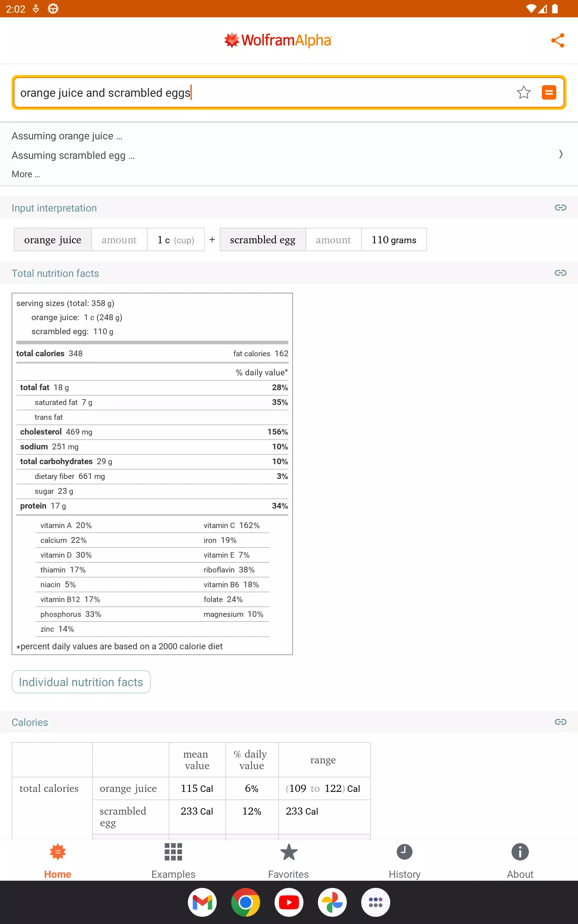Open link icon for Total nutrition facts pod
The image size is (578, 924).
pyautogui.click(x=560, y=273)
